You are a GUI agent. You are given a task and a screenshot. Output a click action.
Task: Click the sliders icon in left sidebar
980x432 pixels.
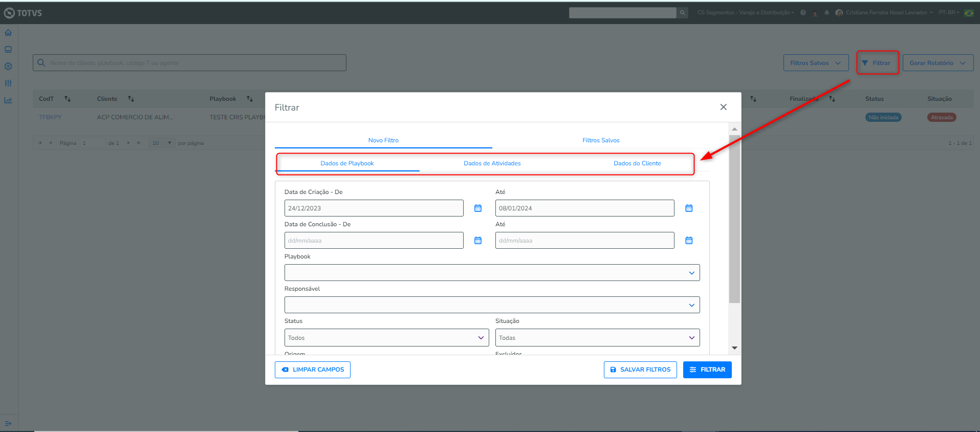(8, 83)
